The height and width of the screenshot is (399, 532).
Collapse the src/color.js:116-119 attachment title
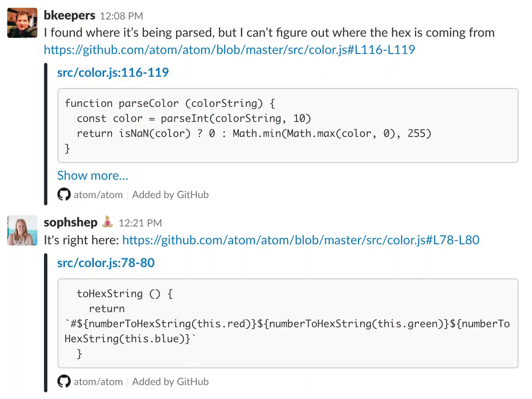click(x=113, y=72)
